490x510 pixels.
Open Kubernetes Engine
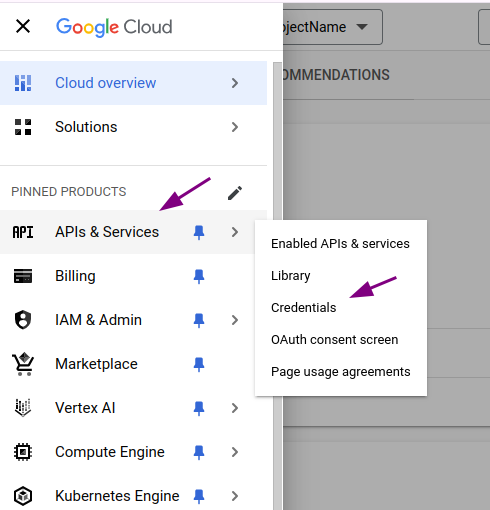133,496
